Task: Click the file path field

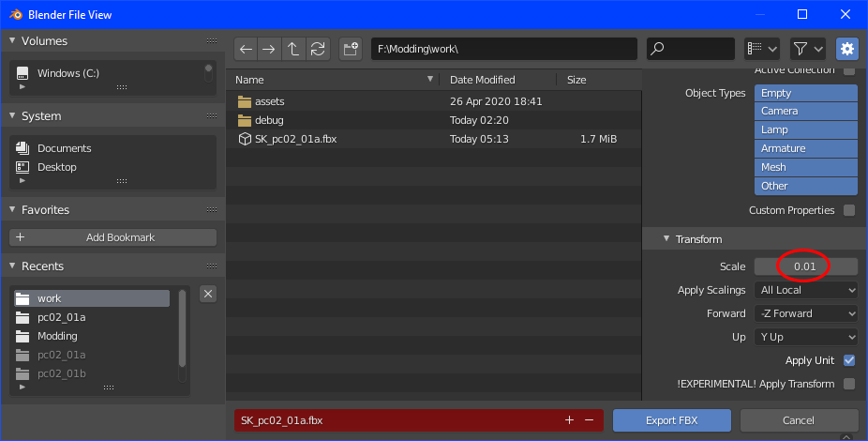Action: (x=503, y=49)
